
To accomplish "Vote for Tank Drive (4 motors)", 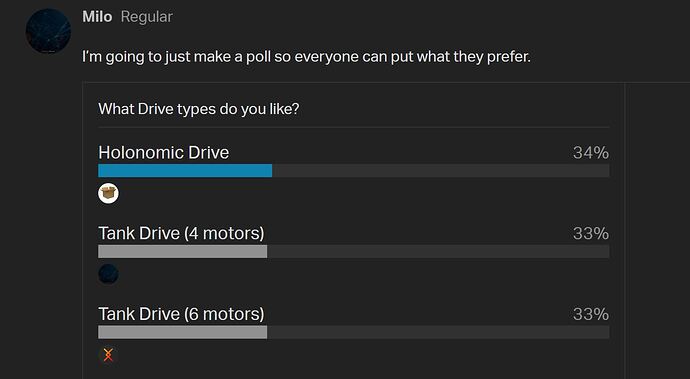I will pyautogui.click(x=181, y=233).
